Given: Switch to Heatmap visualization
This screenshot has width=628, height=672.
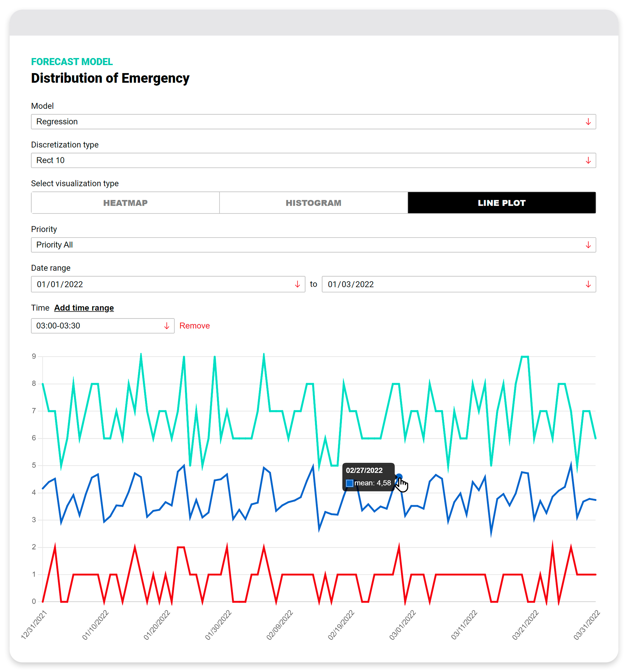Looking at the screenshot, I should 125,203.
